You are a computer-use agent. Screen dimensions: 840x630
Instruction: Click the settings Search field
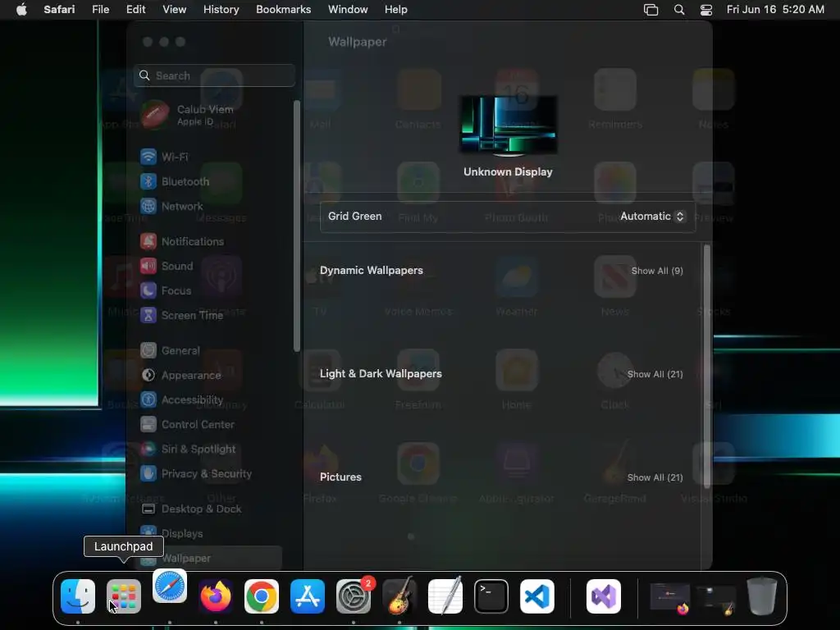point(214,75)
